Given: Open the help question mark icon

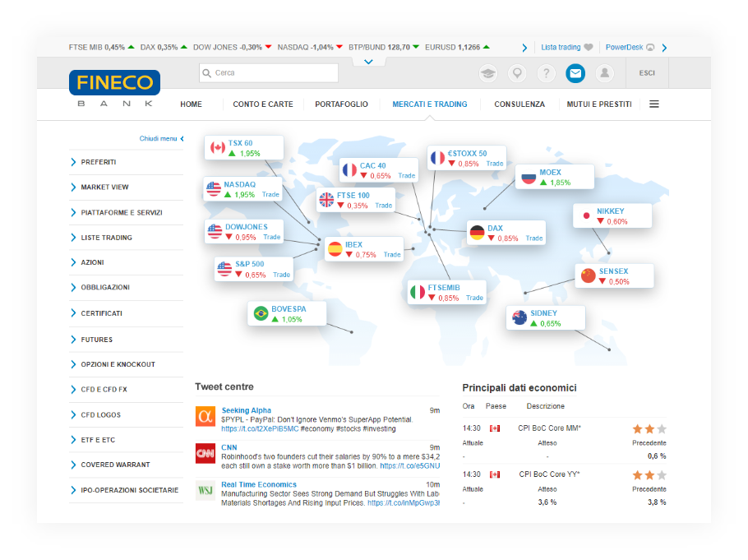Looking at the screenshot, I should [547, 73].
